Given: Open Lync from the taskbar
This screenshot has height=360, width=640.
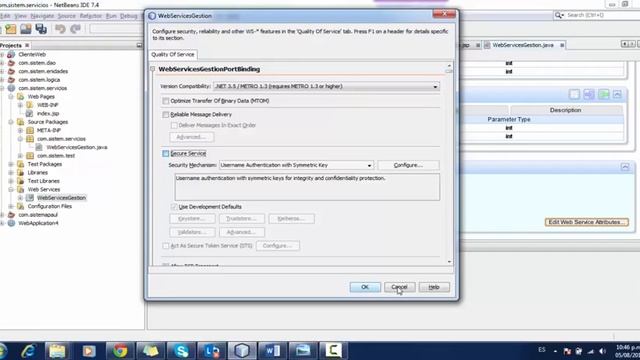Looking at the screenshot, I should point(212,351).
